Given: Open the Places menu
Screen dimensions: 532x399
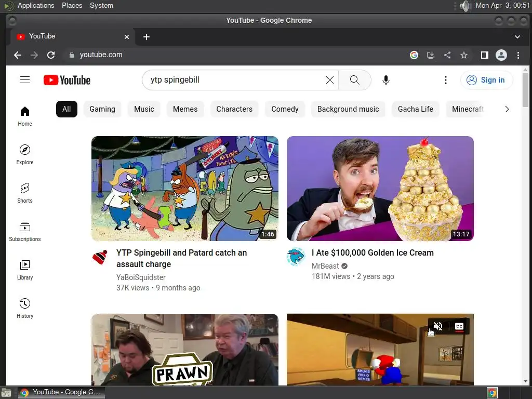Looking at the screenshot, I should 72,5.
